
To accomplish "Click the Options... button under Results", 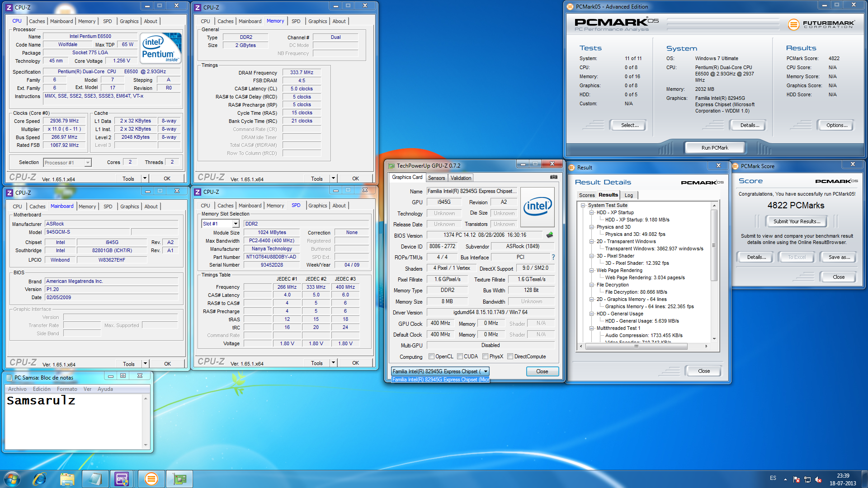I will click(836, 125).
